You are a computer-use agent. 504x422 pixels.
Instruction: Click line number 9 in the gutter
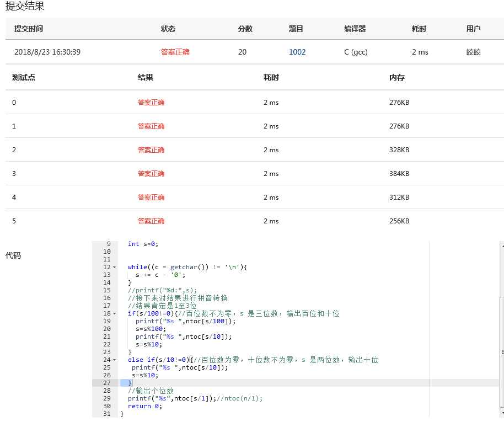109,244
